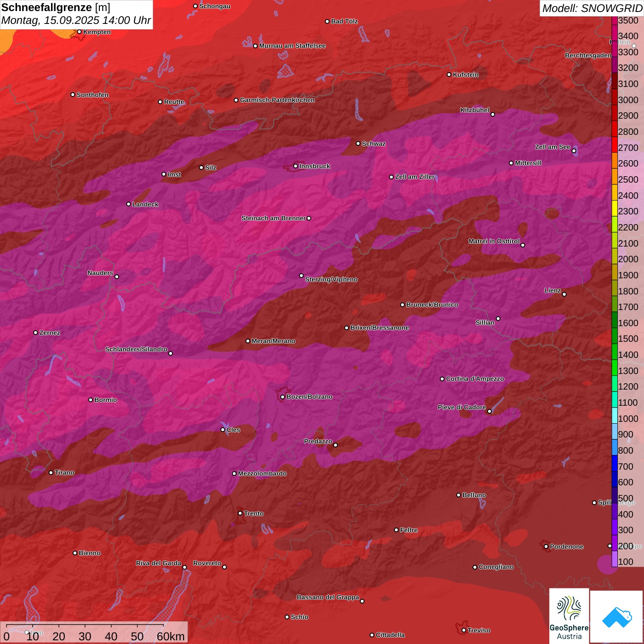
Task: Click the Bad Tölz marker dot
Action: 327,21
